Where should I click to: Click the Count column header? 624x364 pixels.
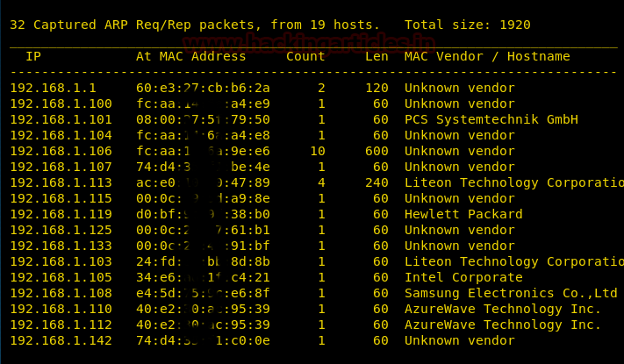(x=305, y=57)
